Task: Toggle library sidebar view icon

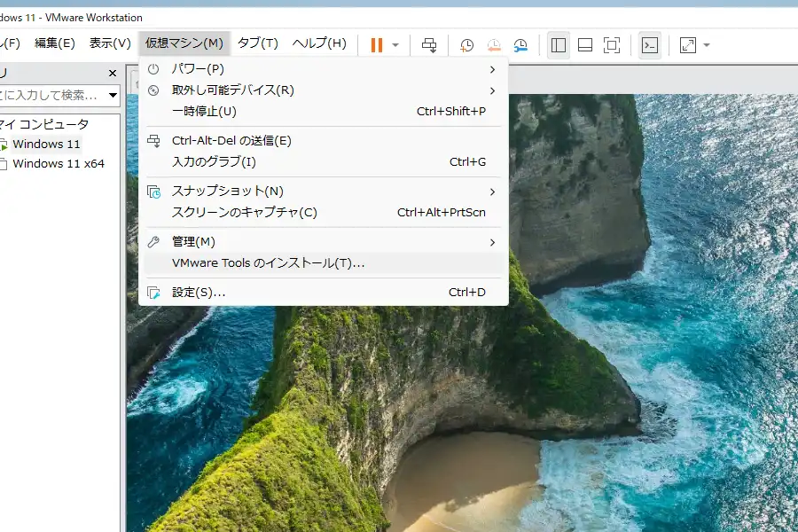Action: coord(559,45)
